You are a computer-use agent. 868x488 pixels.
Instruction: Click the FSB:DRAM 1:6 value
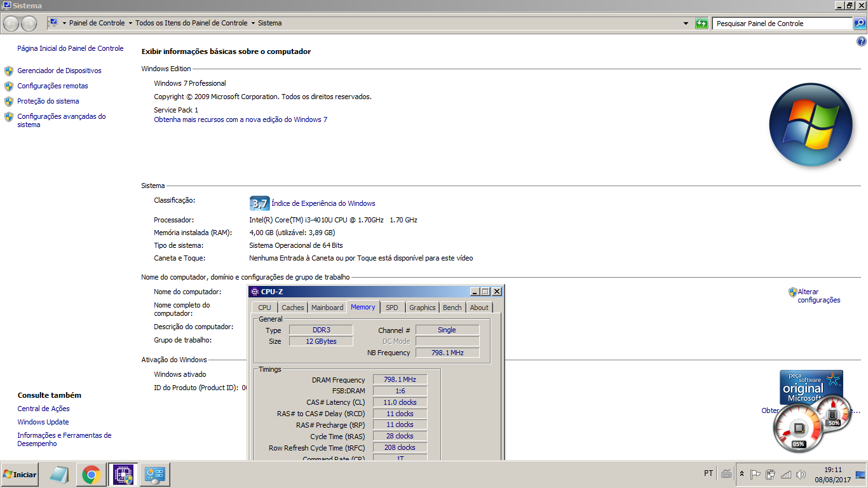point(400,391)
